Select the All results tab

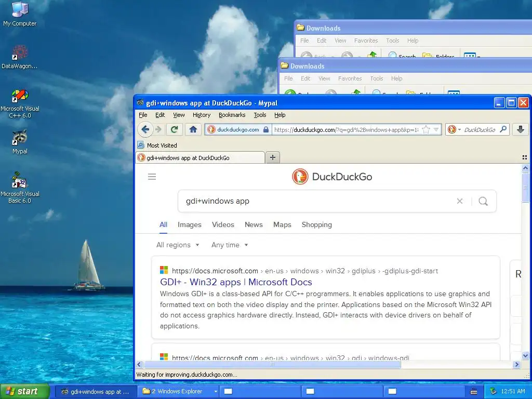coord(163,224)
